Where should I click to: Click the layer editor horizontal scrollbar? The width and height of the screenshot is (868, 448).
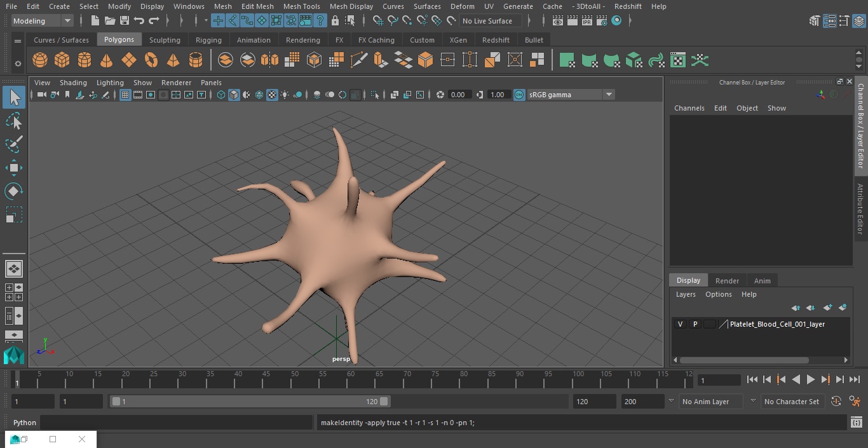pos(744,360)
